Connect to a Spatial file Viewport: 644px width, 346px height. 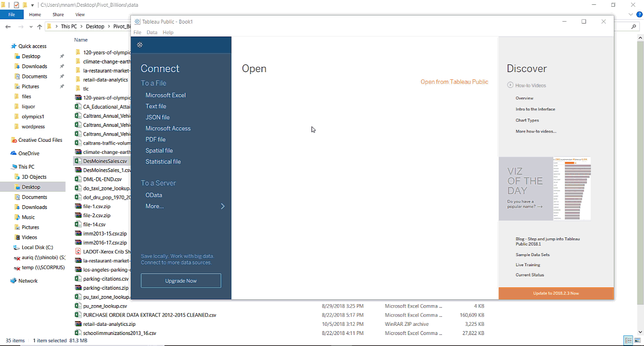(159, 150)
